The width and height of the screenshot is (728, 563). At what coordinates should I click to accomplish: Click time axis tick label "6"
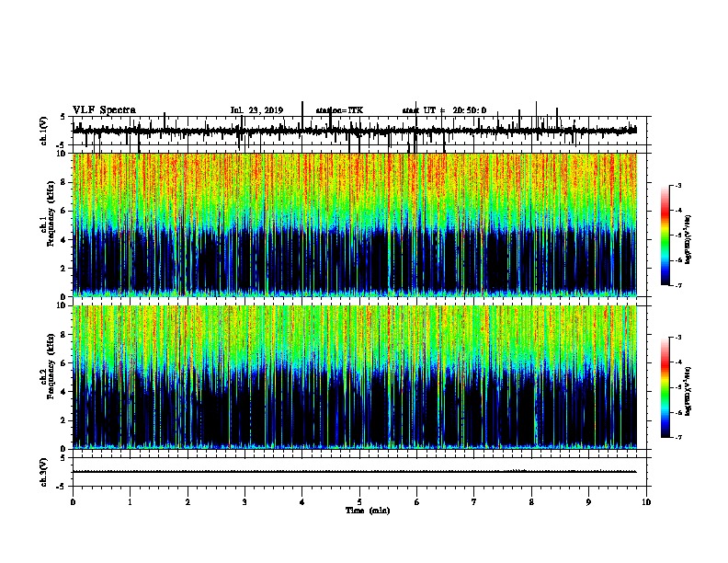pyautogui.click(x=417, y=502)
